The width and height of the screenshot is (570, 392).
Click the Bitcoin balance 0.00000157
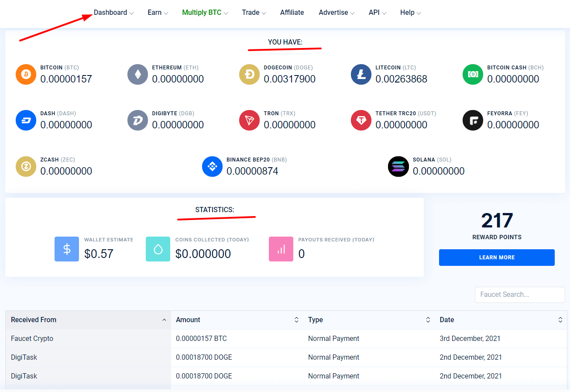pos(66,79)
